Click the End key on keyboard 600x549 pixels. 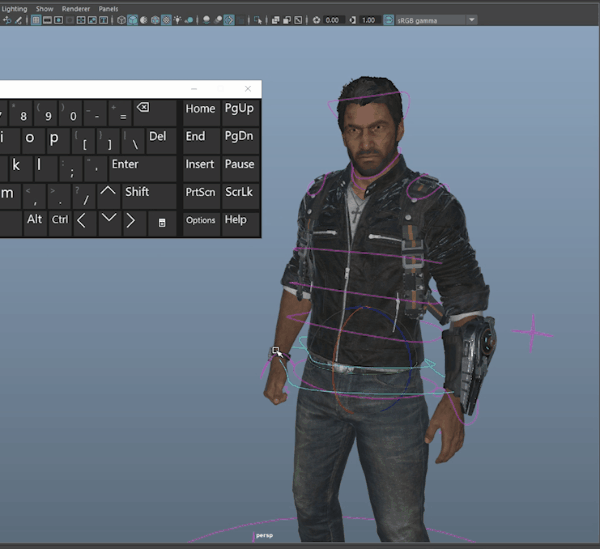tap(201, 140)
